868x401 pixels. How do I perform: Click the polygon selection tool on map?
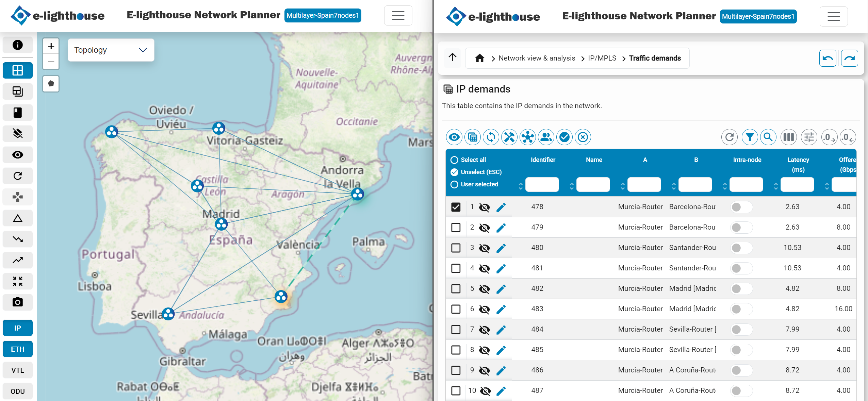51,84
